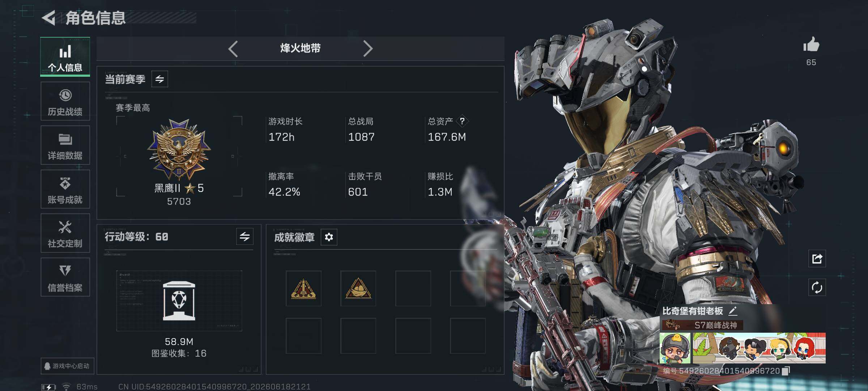
Task: Switch to next mode with right chevron
Action: 367,49
